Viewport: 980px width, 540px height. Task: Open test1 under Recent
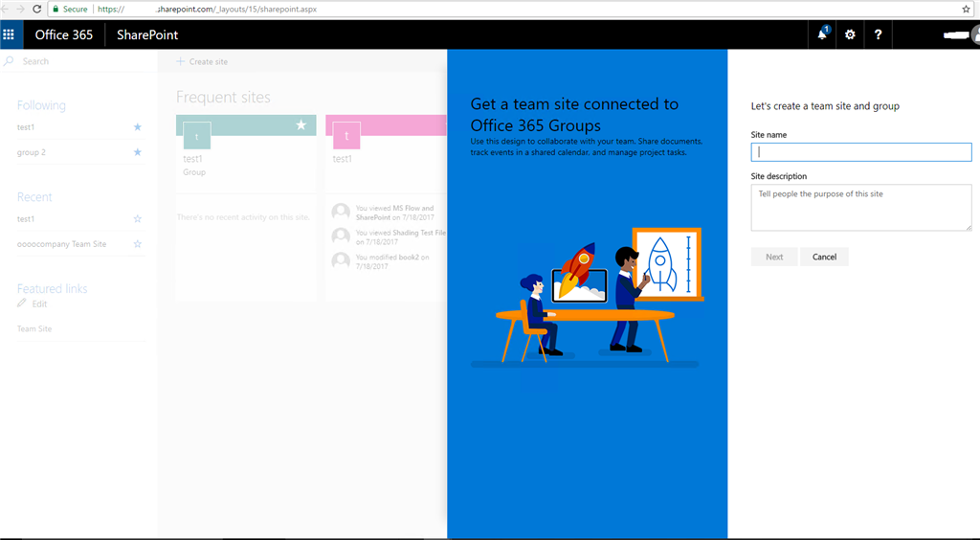click(26, 218)
